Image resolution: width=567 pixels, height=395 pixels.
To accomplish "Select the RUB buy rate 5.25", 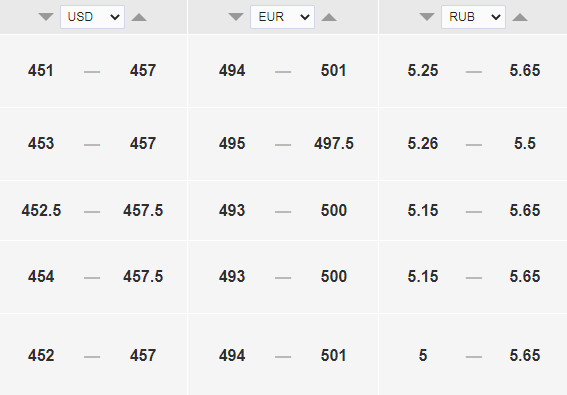I will (x=423, y=71).
